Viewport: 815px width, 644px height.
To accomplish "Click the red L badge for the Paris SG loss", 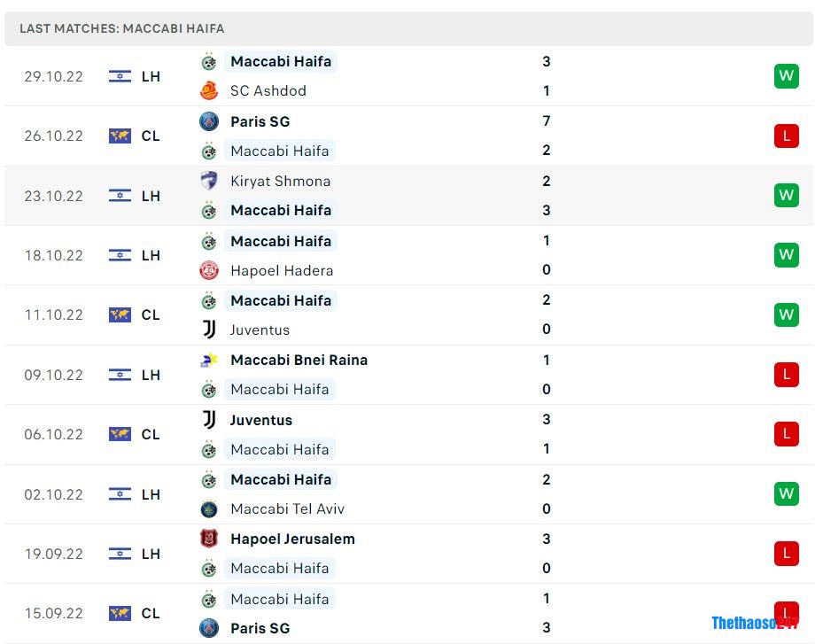I will 786,136.
